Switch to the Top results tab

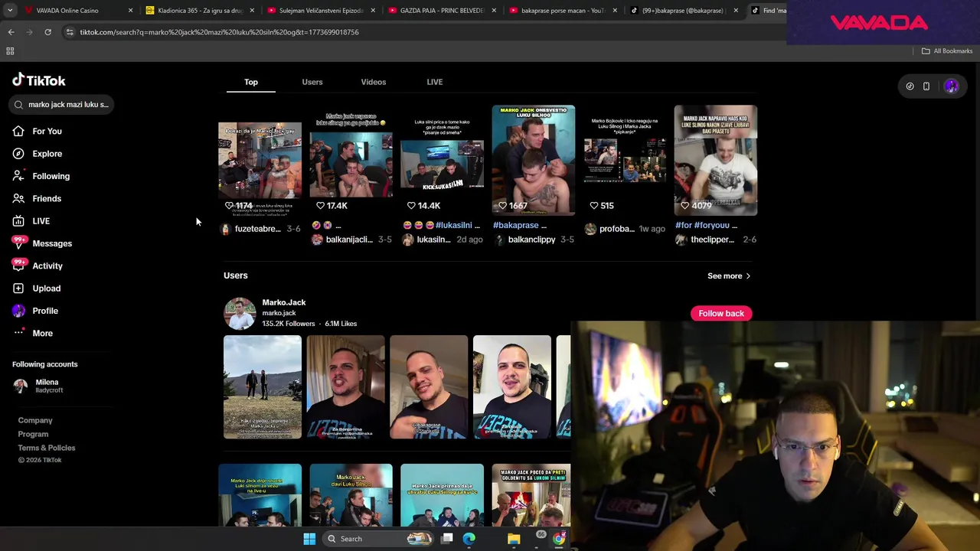tap(251, 82)
